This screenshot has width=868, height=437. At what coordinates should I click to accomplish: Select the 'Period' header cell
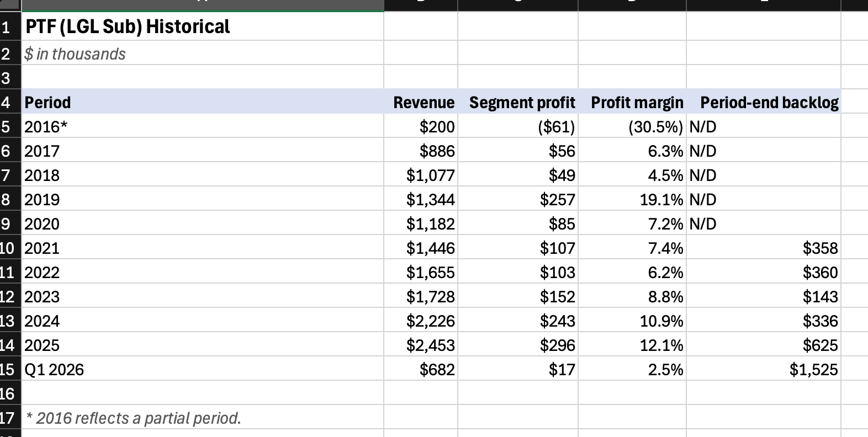(x=203, y=102)
